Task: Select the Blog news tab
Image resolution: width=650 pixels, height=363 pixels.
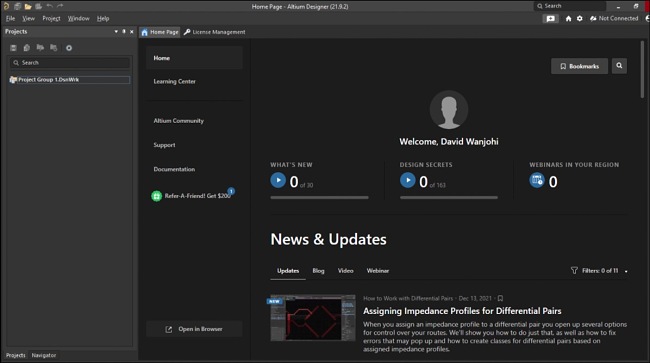Action: [318, 271]
